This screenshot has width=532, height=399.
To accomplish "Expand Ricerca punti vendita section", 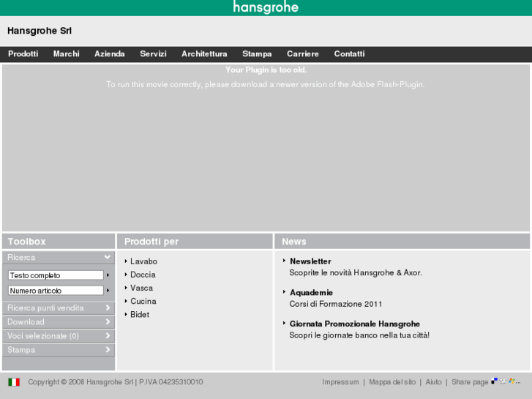I will (59, 308).
